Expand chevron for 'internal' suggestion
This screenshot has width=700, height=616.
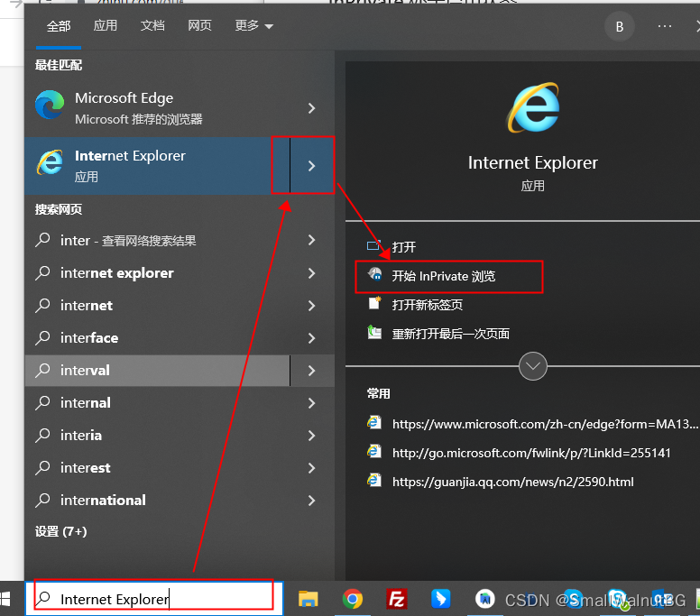pyautogui.click(x=311, y=403)
